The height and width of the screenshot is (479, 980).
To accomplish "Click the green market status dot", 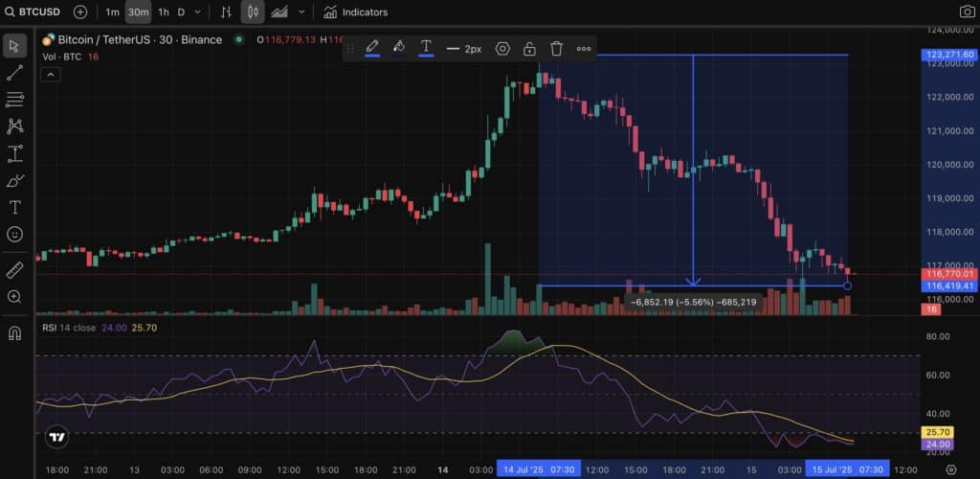I will [238, 40].
